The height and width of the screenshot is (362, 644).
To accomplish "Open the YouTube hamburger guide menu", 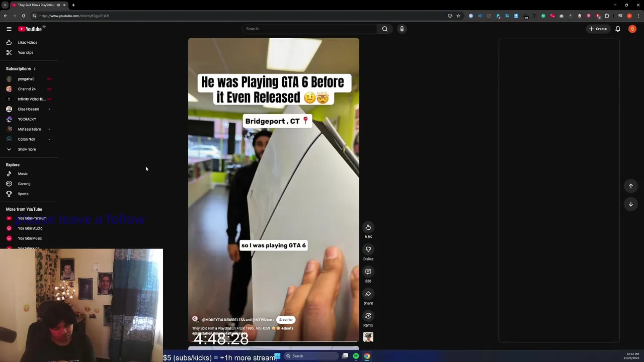I will [9, 29].
